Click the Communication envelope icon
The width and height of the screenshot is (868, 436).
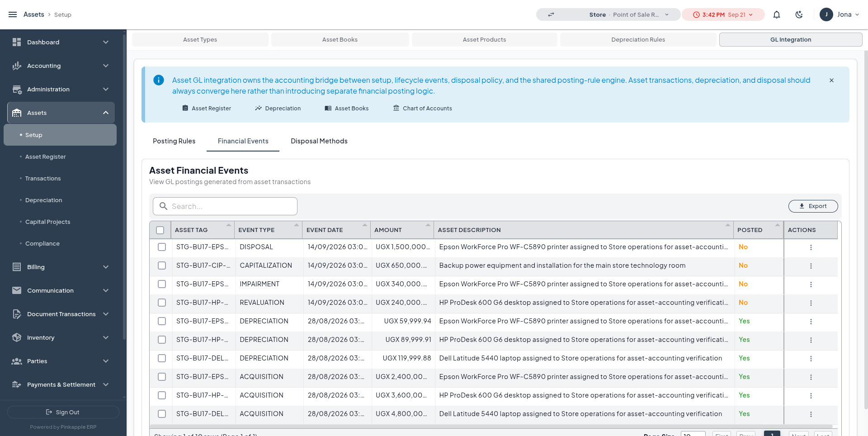pyautogui.click(x=17, y=290)
